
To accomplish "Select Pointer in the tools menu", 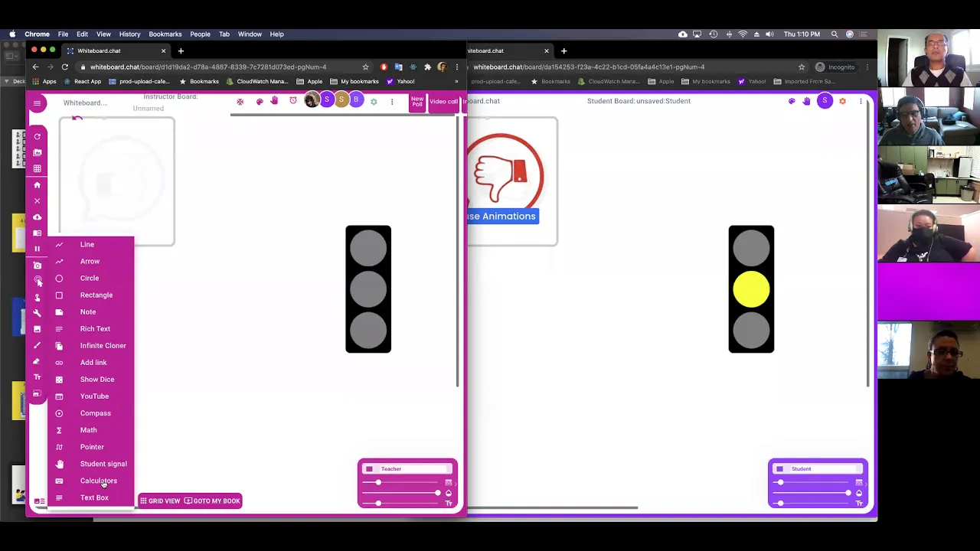I will 90,447.
